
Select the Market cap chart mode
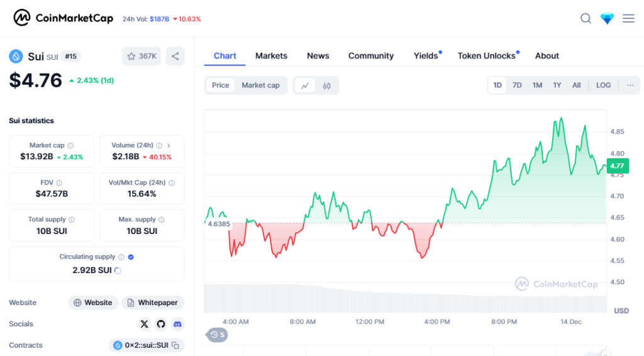click(x=260, y=86)
